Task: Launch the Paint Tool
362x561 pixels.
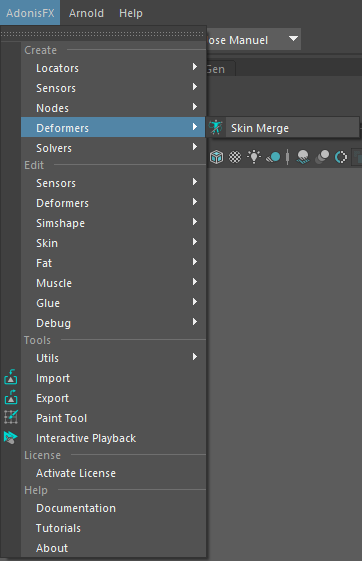Action: (113, 418)
